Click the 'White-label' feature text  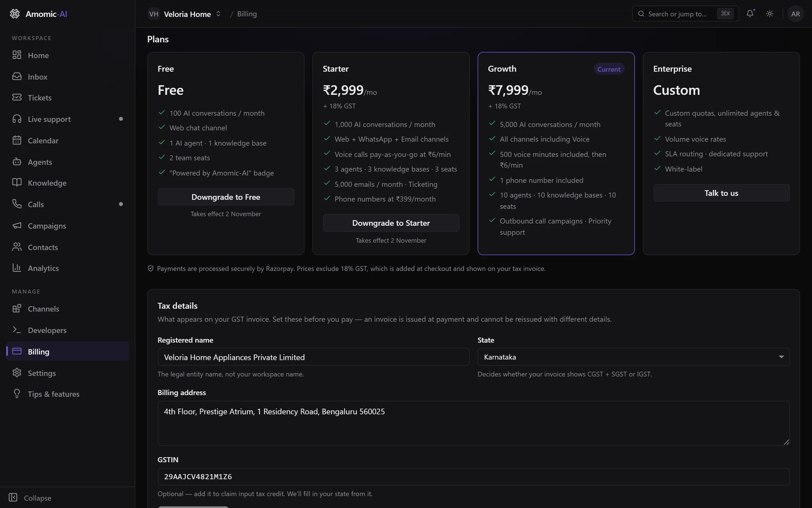pyautogui.click(x=683, y=169)
